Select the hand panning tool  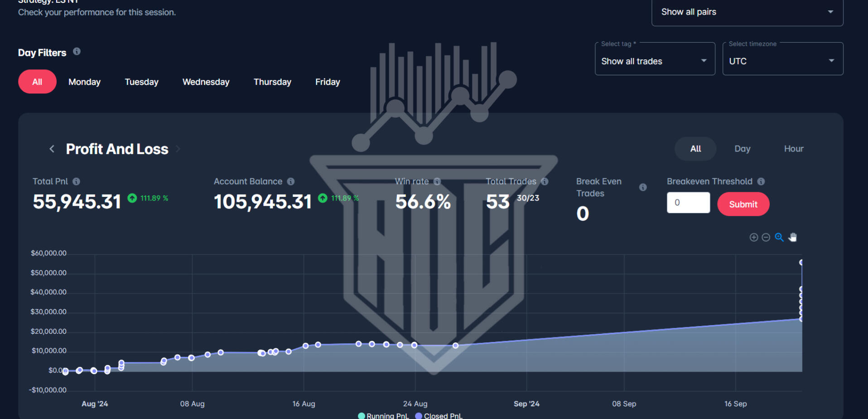(792, 237)
